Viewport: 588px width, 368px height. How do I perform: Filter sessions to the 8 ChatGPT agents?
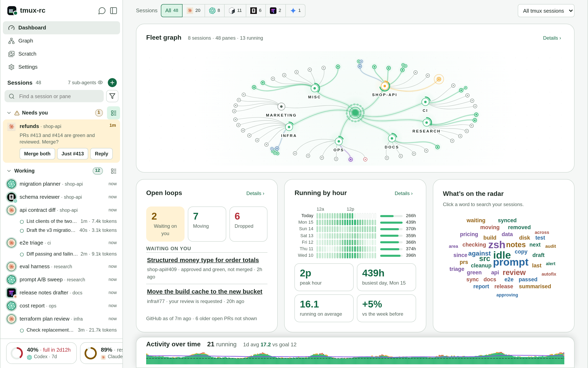(215, 11)
